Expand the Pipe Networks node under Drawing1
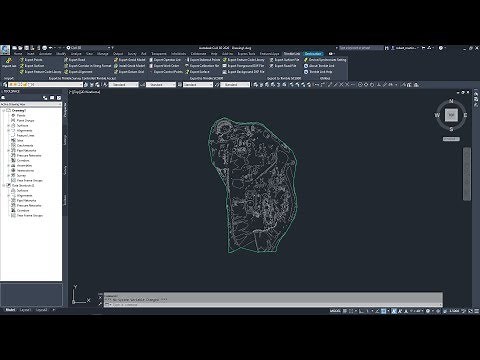The image size is (480, 360). pyautogui.click(x=9, y=150)
